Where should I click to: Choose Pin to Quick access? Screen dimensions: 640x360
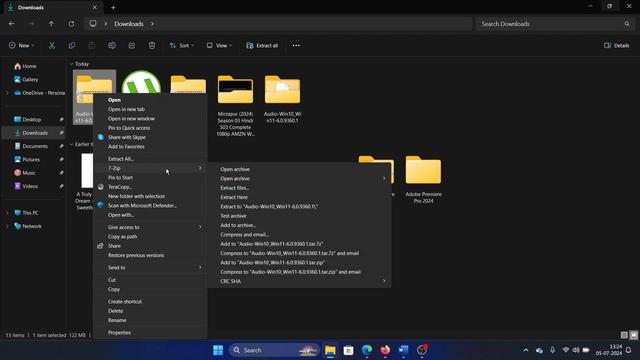[129, 128]
